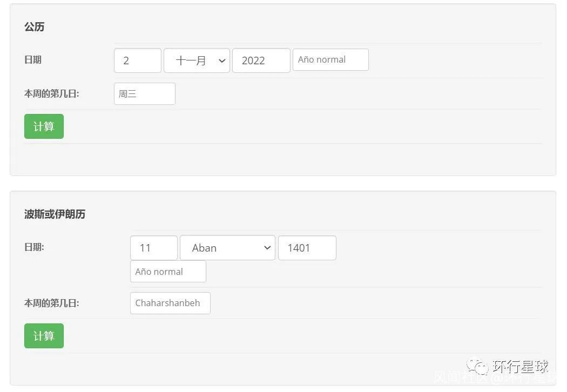
Task: Open the Gregorian month dropdown showing 十一月
Action: pyautogui.click(x=197, y=60)
